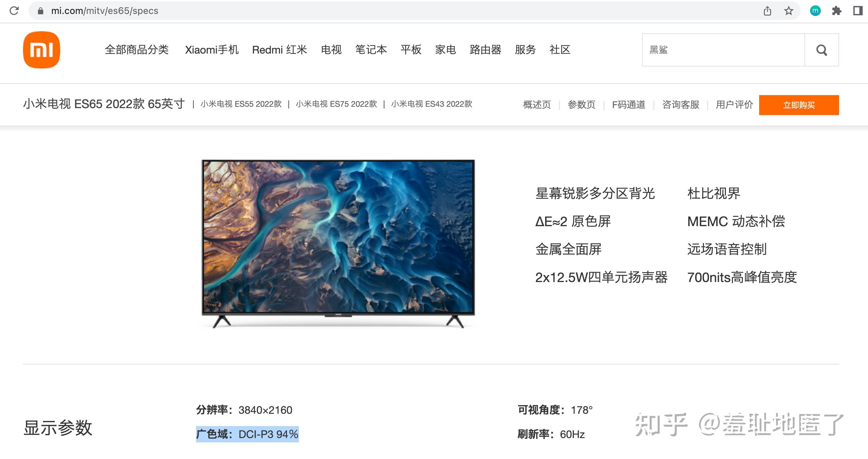Open Xiaomi手机 navigation item
Image resolution: width=868 pixels, height=459 pixels.
(x=212, y=50)
